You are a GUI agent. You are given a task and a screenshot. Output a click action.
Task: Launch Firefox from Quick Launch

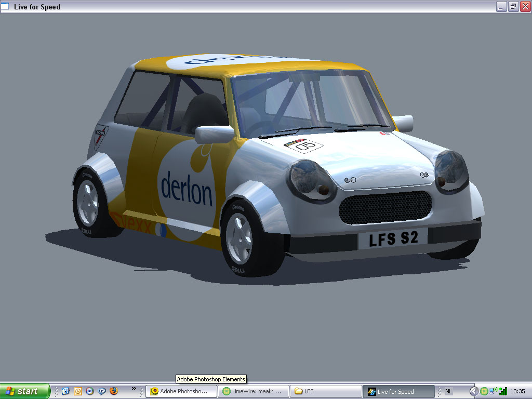(x=114, y=391)
